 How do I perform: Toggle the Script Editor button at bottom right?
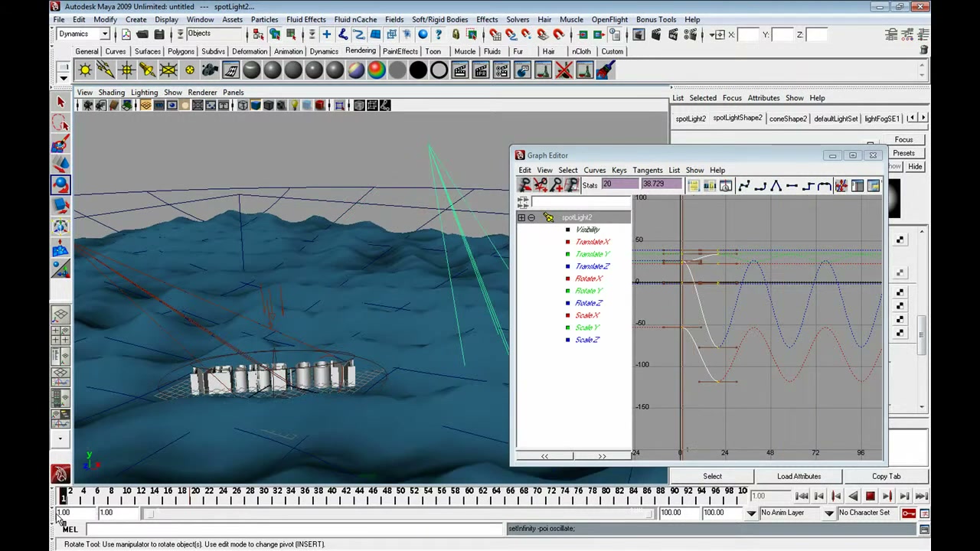(924, 529)
